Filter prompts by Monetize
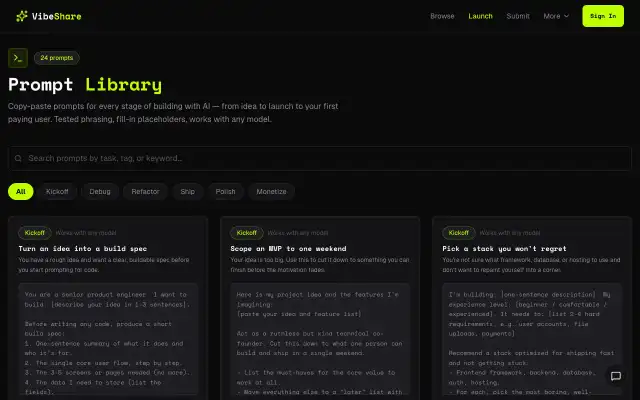 coord(271,191)
